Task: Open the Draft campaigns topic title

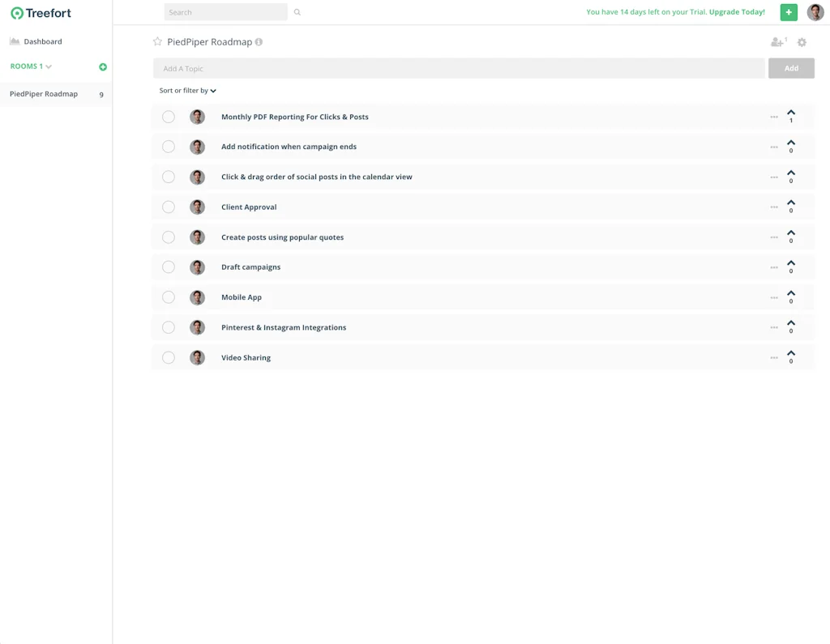Action: point(251,267)
